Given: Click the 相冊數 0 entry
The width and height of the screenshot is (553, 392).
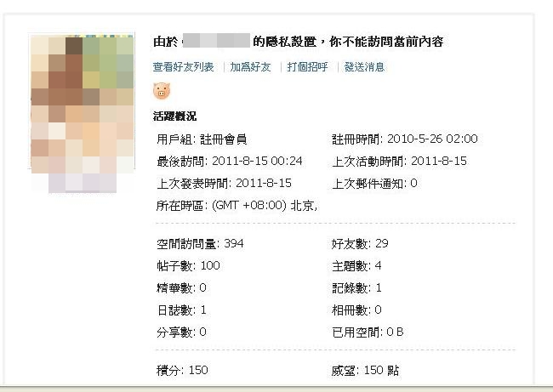Looking at the screenshot, I should click(x=356, y=310).
